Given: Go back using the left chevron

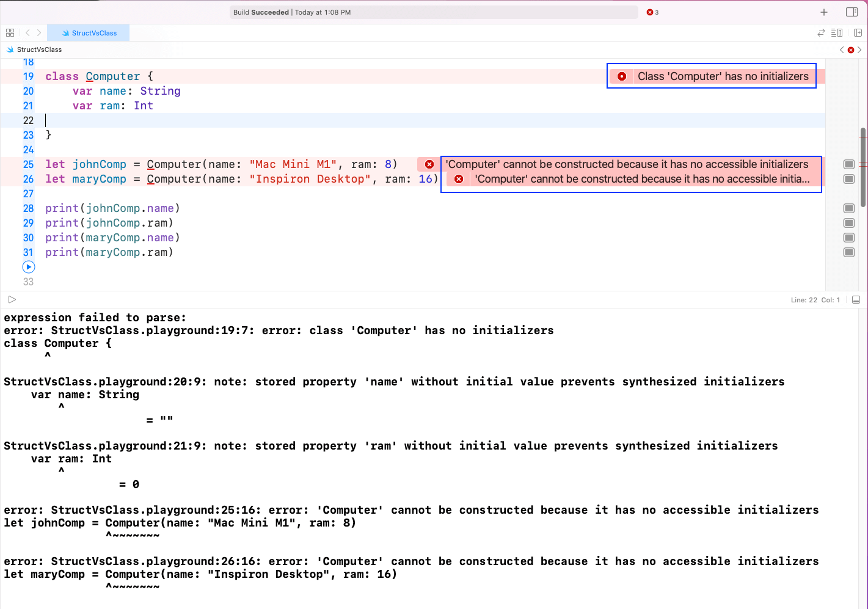Looking at the screenshot, I should click(x=27, y=33).
